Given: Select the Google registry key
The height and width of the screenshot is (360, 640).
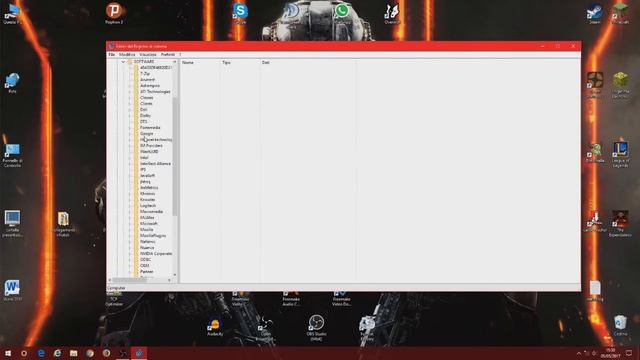Looking at the screenshot, I should [x=147, y=133].
